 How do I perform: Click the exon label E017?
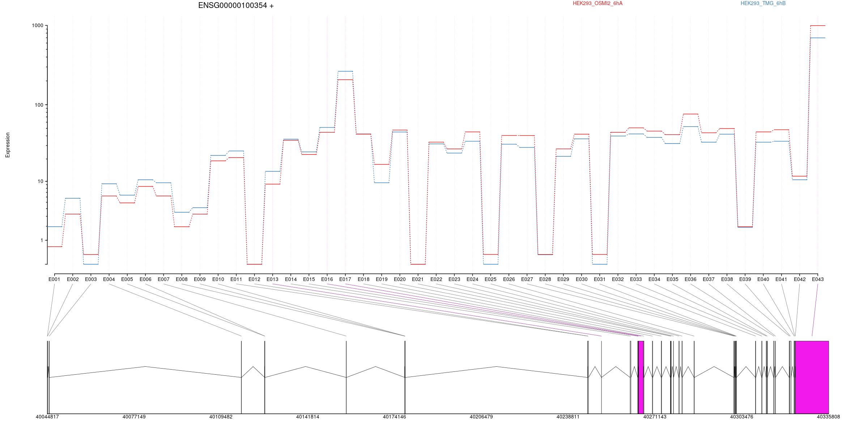[345, 279]
